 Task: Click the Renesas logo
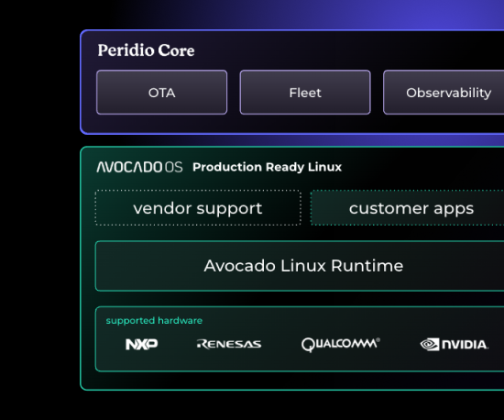click(229, 344)
